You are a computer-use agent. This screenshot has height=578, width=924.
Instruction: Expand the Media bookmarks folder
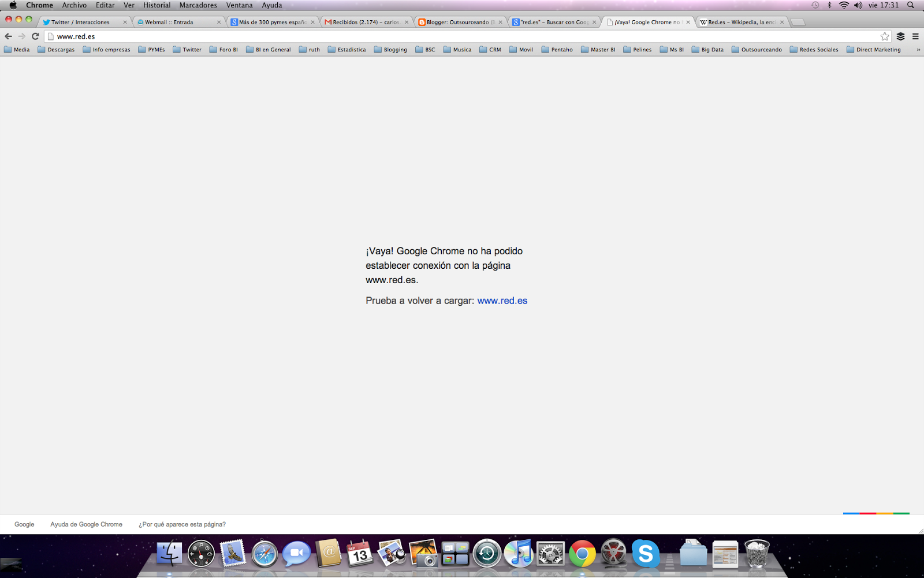(17, 50)
